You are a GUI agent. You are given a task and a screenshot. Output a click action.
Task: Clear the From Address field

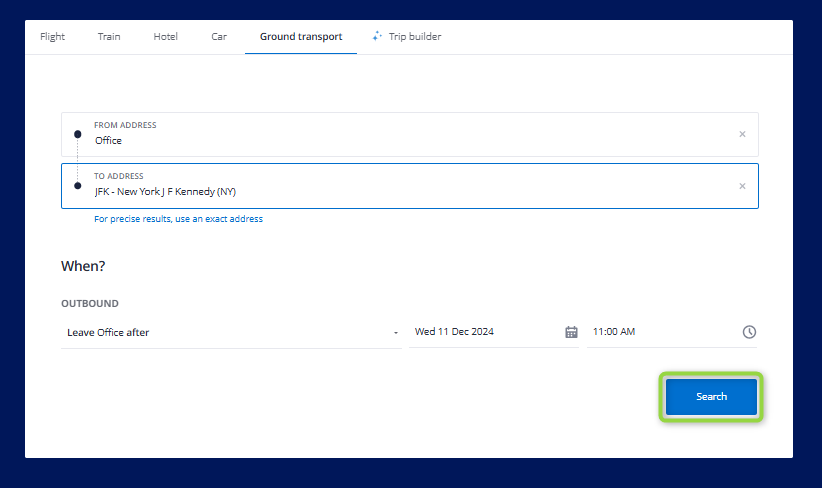[x=742, y=134]
